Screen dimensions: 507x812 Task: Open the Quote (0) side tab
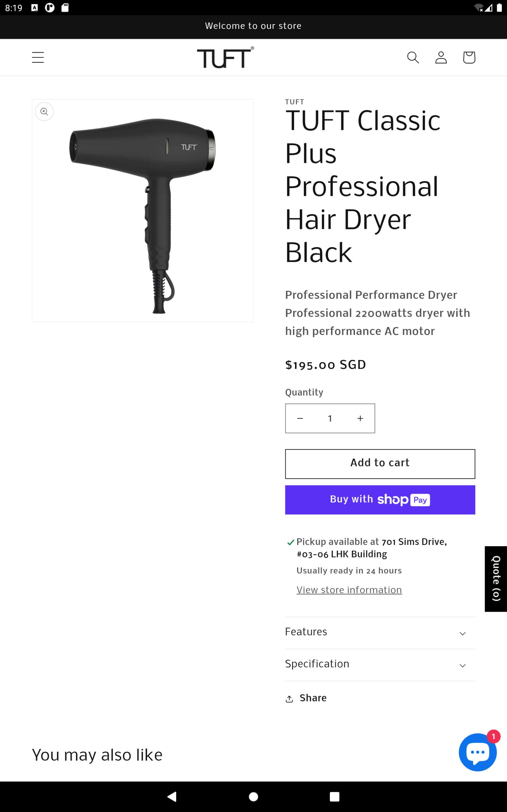(x=496, y=579)
